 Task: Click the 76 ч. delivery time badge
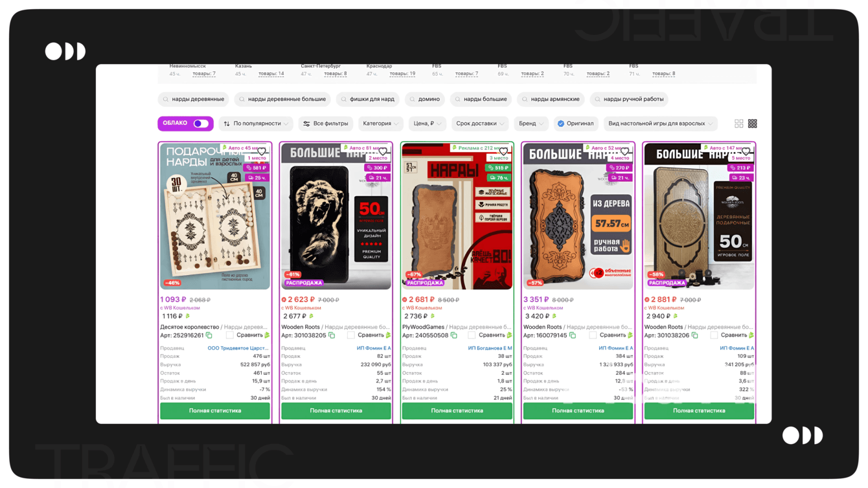pos(499,177)
